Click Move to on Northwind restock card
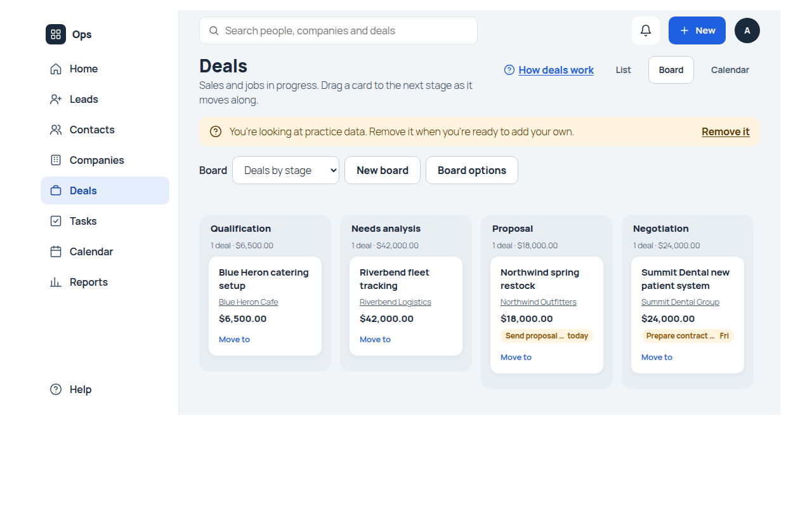The image size is (812, 508). pos(516,358)
